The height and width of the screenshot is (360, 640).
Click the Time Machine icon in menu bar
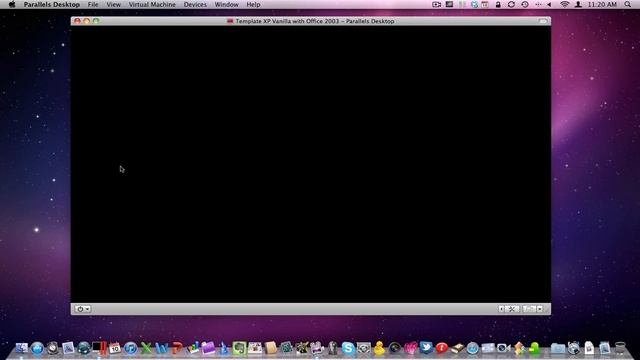pos(525,4)
